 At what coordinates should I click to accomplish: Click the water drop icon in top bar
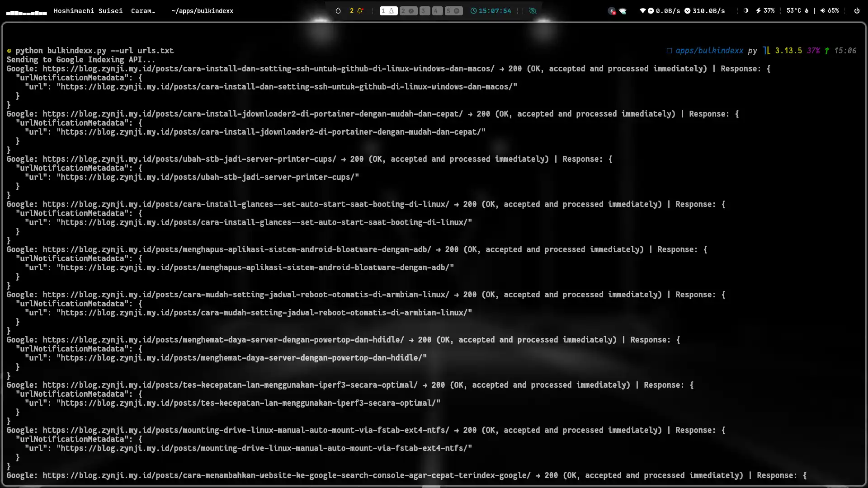coord(338,11)
